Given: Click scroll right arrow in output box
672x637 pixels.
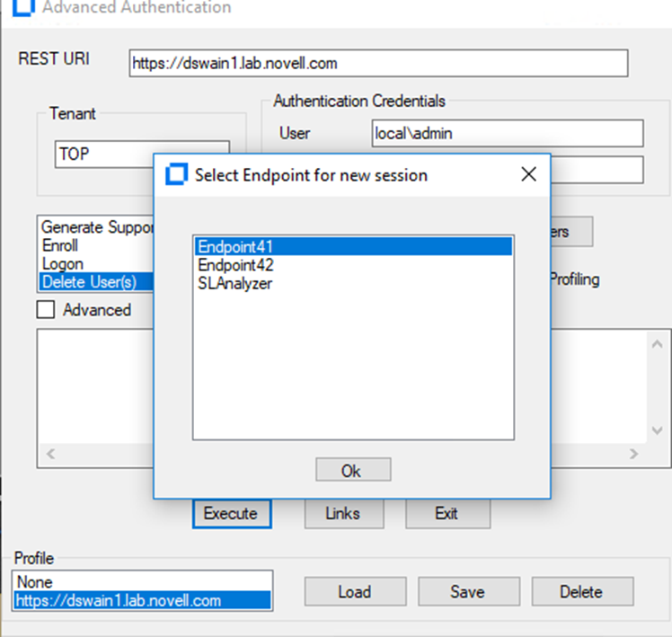Looking at the screenshot, I should tap(633, 454).
